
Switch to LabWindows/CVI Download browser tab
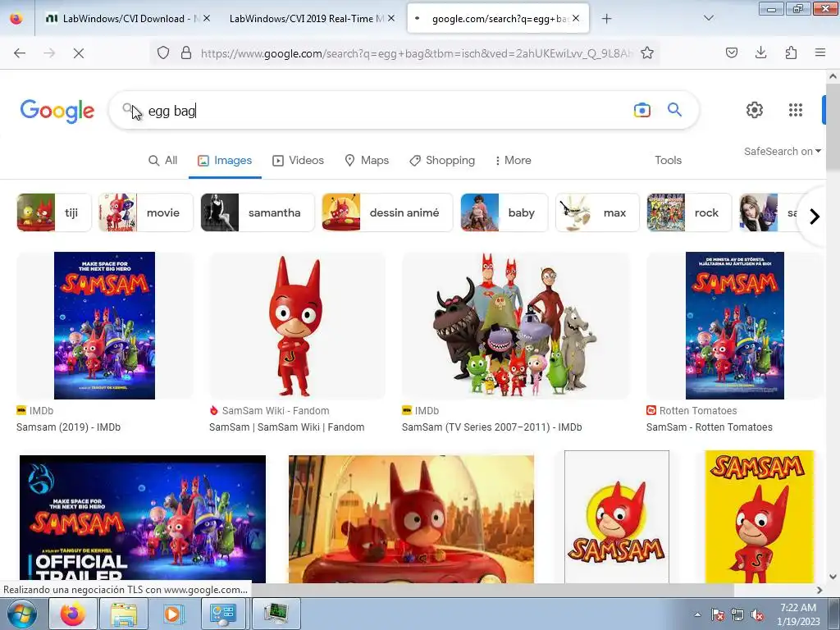coord(124,19)
